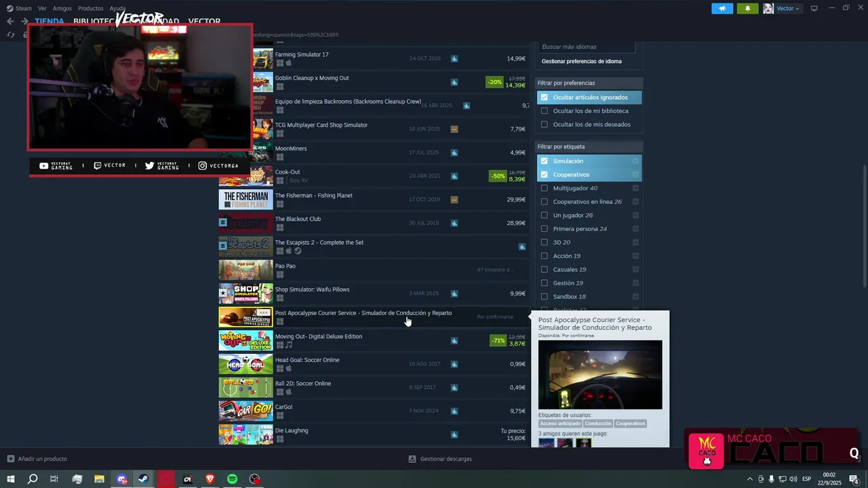The width and height of the screenshot is (868, 488).
Task: Exclude the Gestión tag with its minus icon
Action: coord(635,283)
